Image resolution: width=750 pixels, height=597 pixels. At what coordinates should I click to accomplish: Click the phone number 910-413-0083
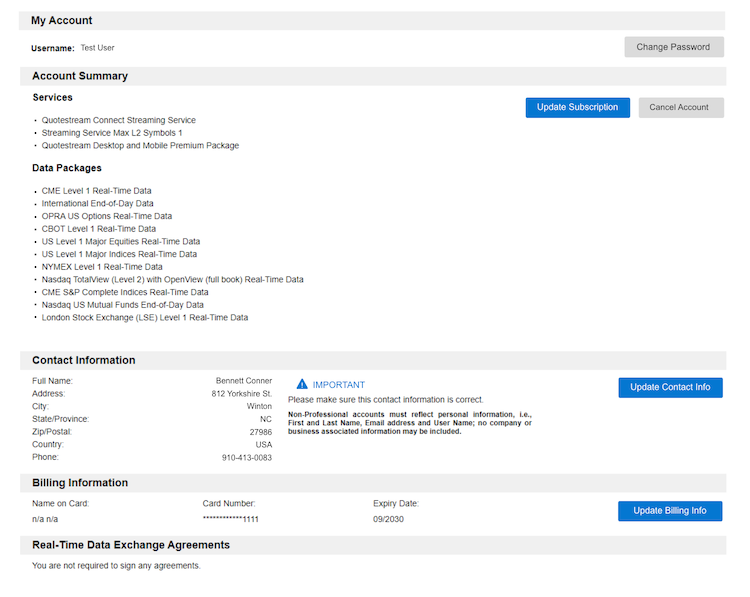click(246, 457)
